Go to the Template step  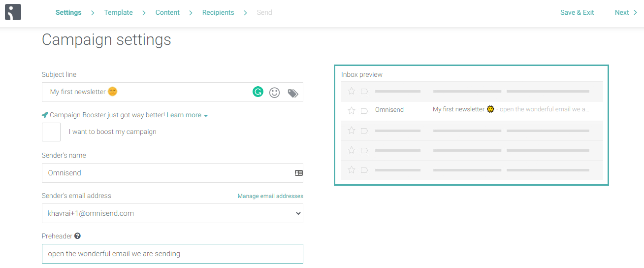[118, 12]
